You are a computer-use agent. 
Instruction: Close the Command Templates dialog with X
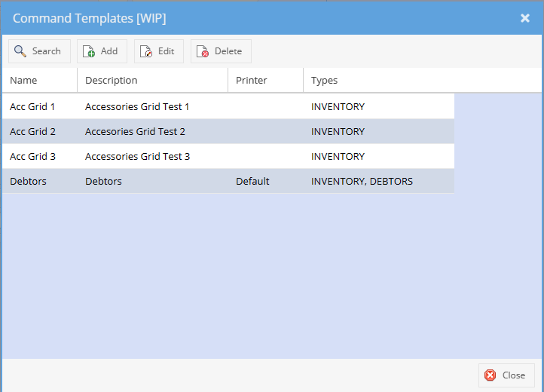click(525, 18)
